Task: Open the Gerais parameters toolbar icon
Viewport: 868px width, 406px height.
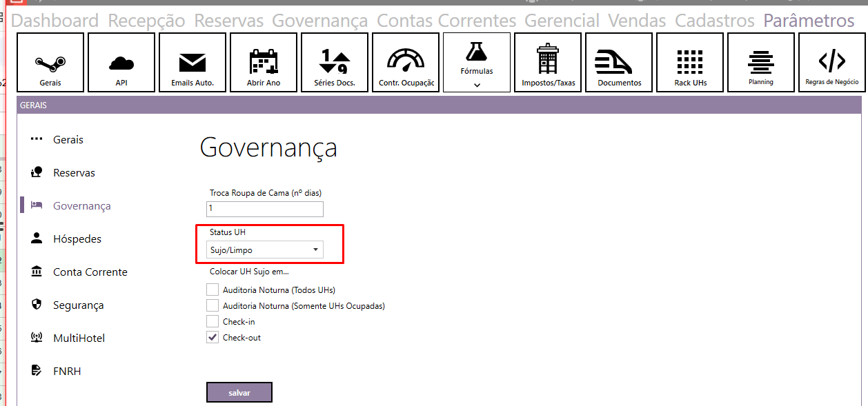Action: (x=50, y=63)
